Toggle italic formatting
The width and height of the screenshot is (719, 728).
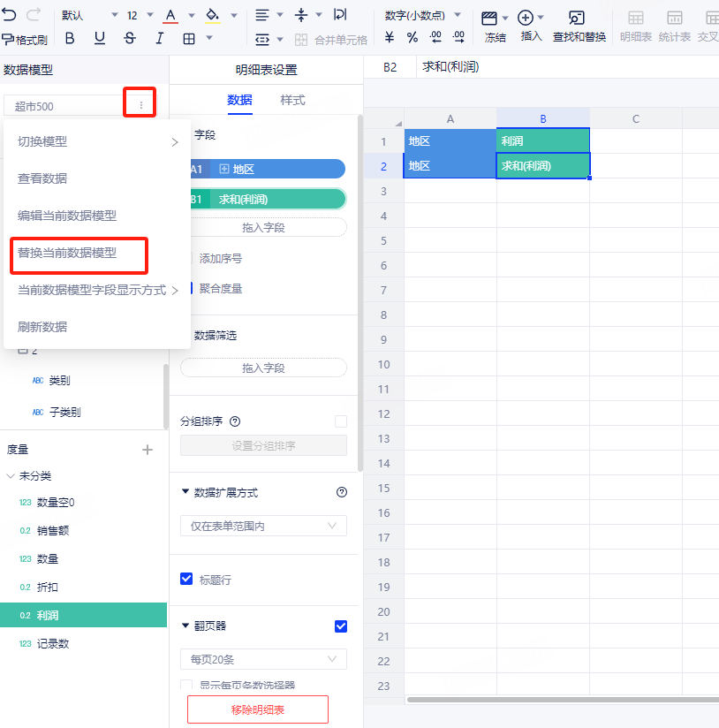(160, 38)
